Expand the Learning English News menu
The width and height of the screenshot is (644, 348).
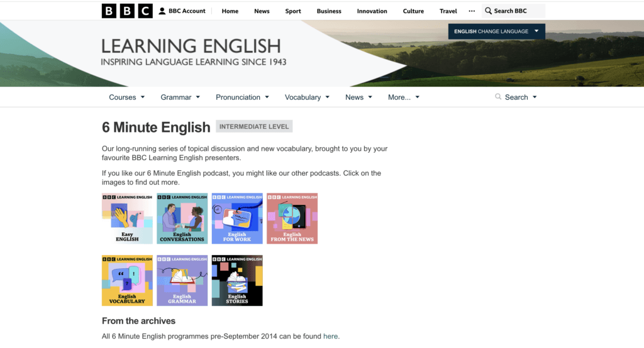358,97
